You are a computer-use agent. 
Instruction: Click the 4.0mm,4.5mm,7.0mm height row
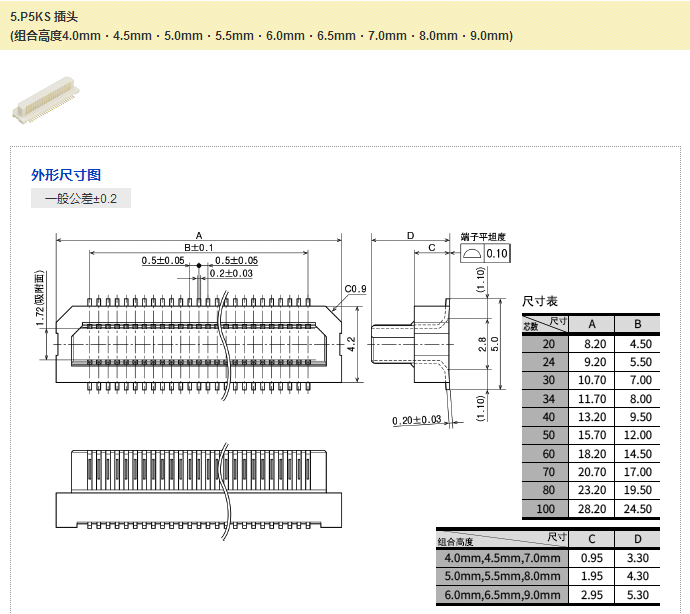click(502, 558)
